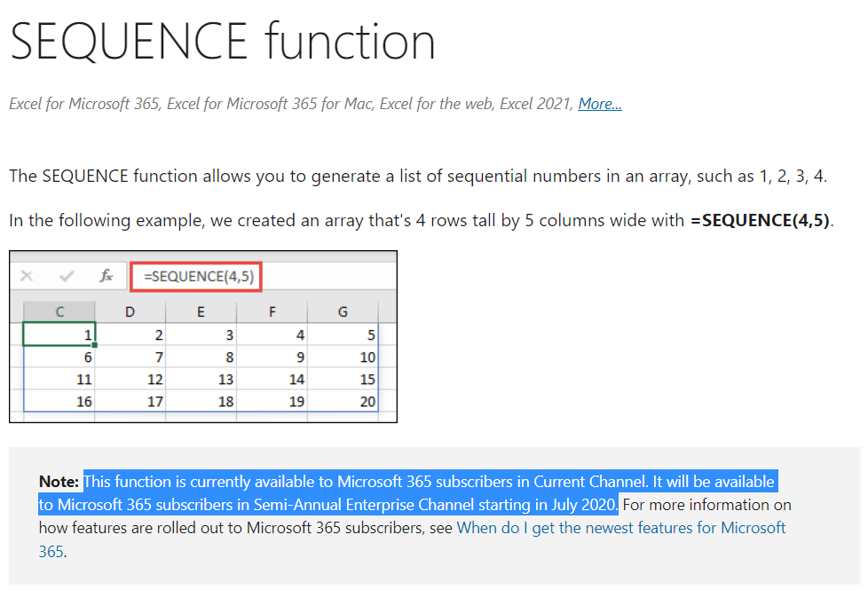Select column G header
868x590 pixels.
click(343, 312)
